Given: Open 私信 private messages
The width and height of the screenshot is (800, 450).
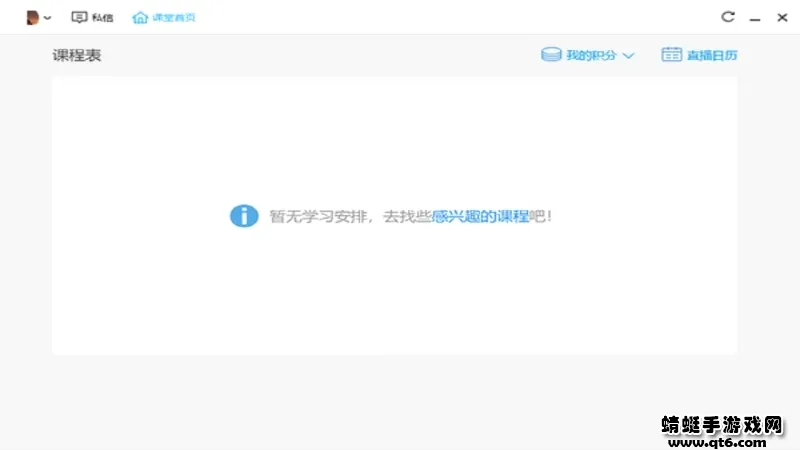Looking at the screenshot, I should click(92, 17).
